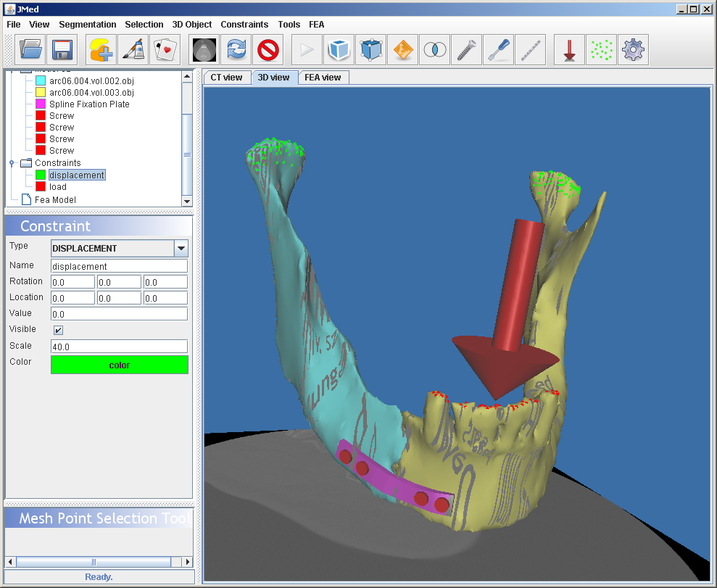Uncheck the Visible checkbox
Image resolution: width=717 pixels, height=588 pixels.
58,331
